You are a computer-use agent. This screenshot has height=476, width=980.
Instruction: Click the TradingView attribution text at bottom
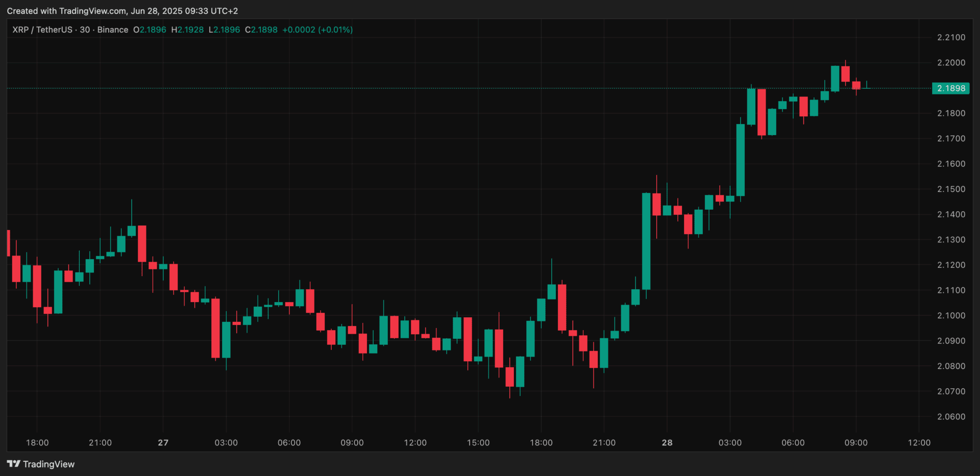[x=50, y=464]
